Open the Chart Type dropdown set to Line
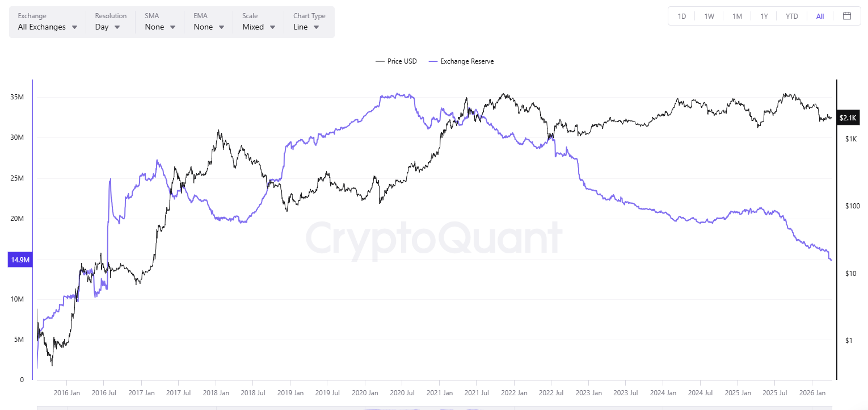The width and height of the screenshot is (868, 410). pos(306,27)
